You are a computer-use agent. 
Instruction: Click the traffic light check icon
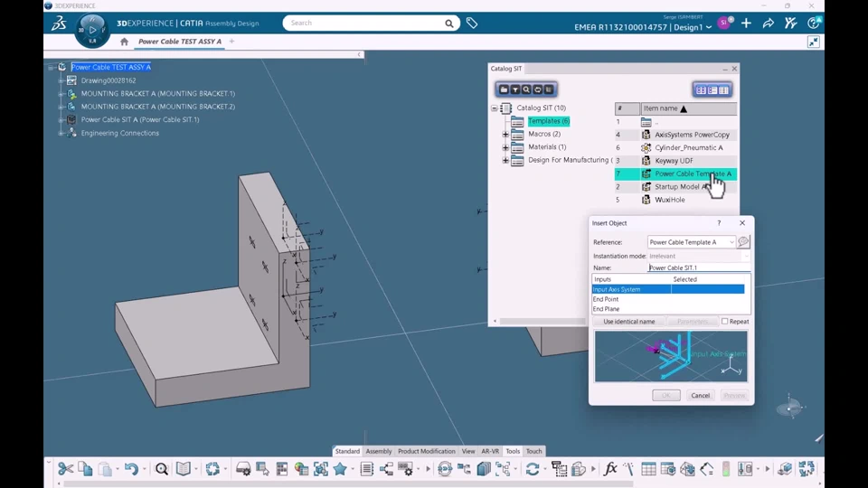[726, 469]
